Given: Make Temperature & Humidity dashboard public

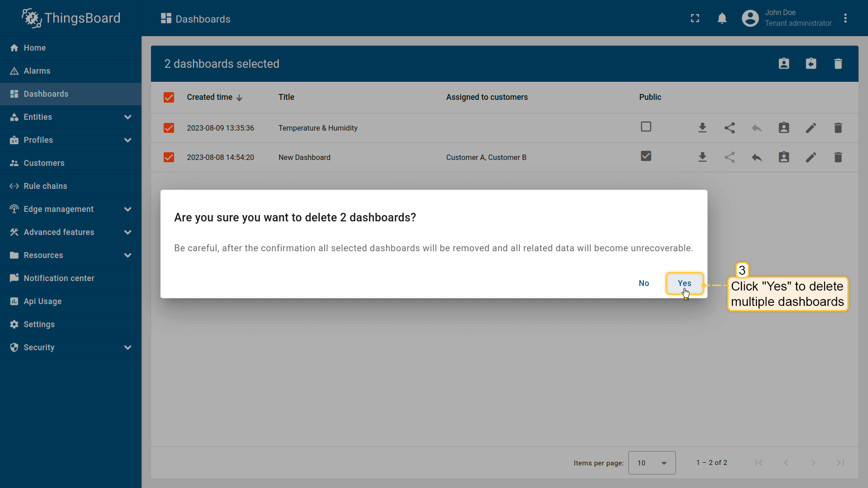Looking at the screenshot, I should click(729, 128).
